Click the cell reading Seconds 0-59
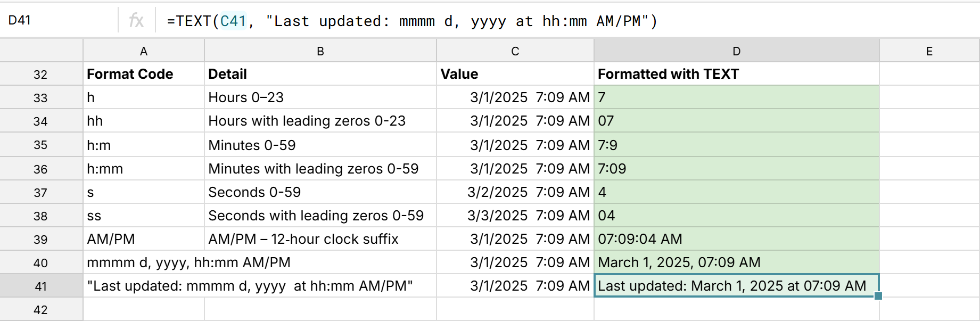980x321 pixels. [320, 192]
